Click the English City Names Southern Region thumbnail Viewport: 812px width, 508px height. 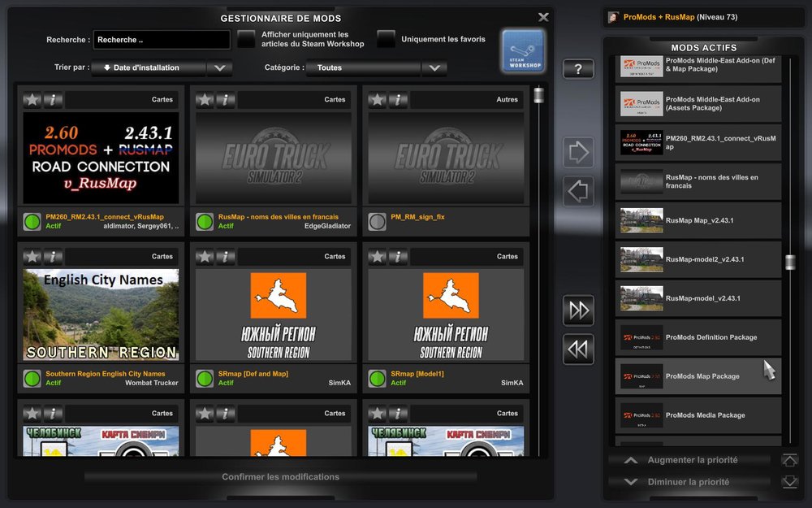click(101, 315)
